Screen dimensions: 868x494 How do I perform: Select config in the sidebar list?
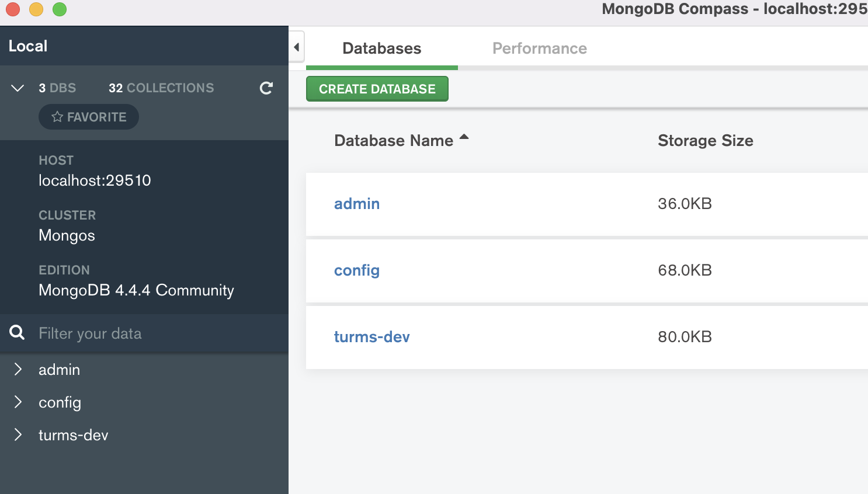(60, 402)
